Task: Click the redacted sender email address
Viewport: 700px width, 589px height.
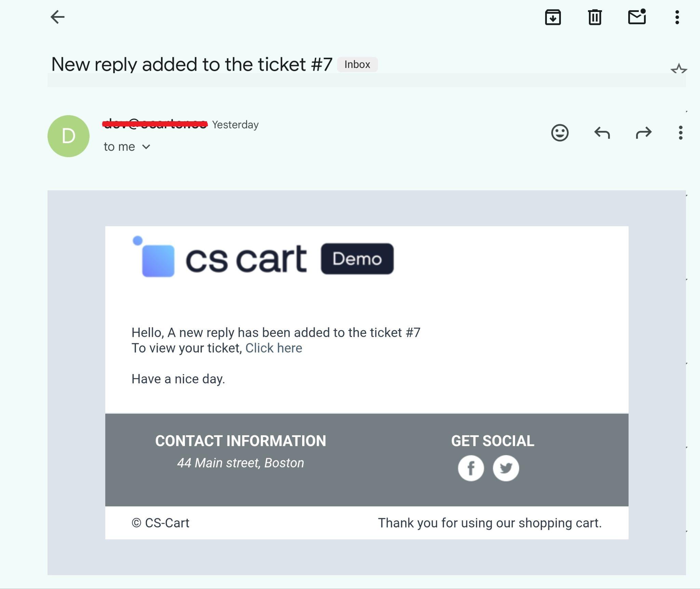Action: click(155, 124)
